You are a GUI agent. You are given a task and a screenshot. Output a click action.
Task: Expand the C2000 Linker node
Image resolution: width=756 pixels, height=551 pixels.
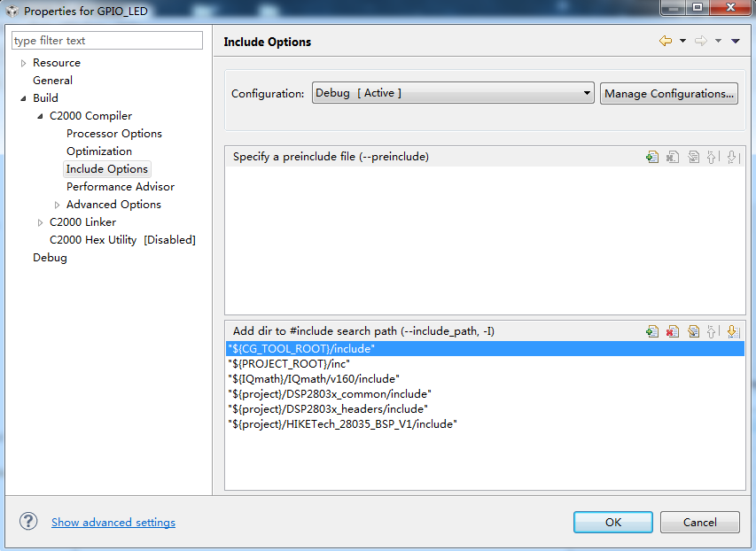(x=41, y=222)
